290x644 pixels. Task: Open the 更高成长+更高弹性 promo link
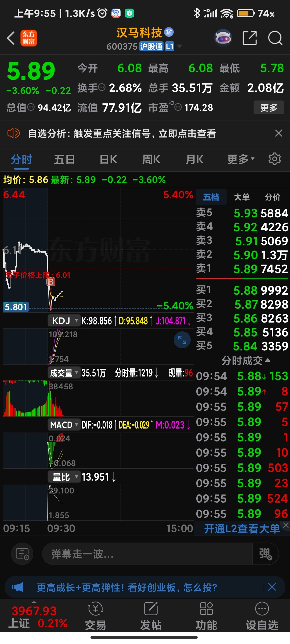click(127, 587)
